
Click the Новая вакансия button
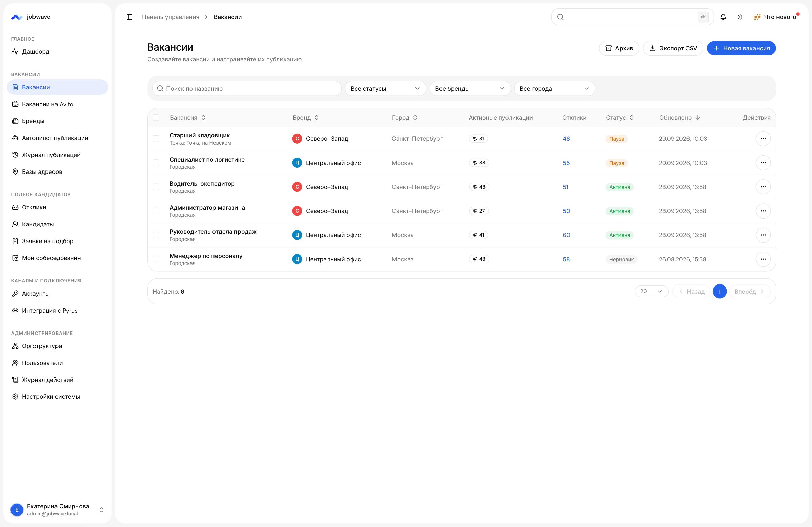click(x=741, y=48)
